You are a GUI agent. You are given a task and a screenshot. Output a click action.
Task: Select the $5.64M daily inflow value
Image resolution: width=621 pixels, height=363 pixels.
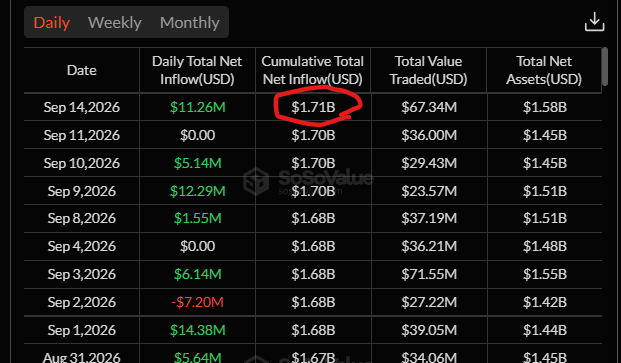click(x=197, y=357)
